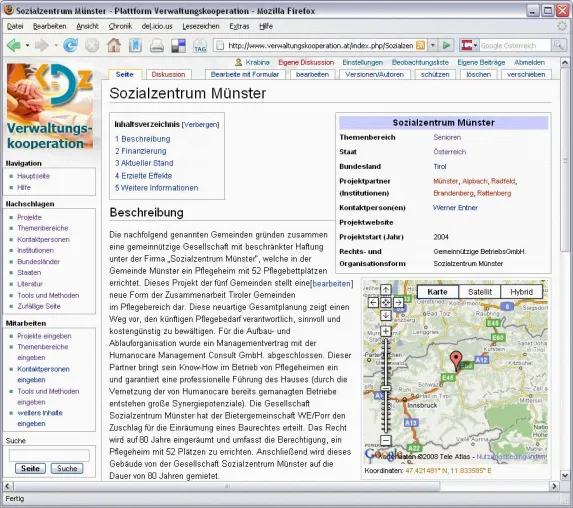Screen dimensions: 573x508
Task: Open the Tirol Bundesland link
Action: [440, 166]
